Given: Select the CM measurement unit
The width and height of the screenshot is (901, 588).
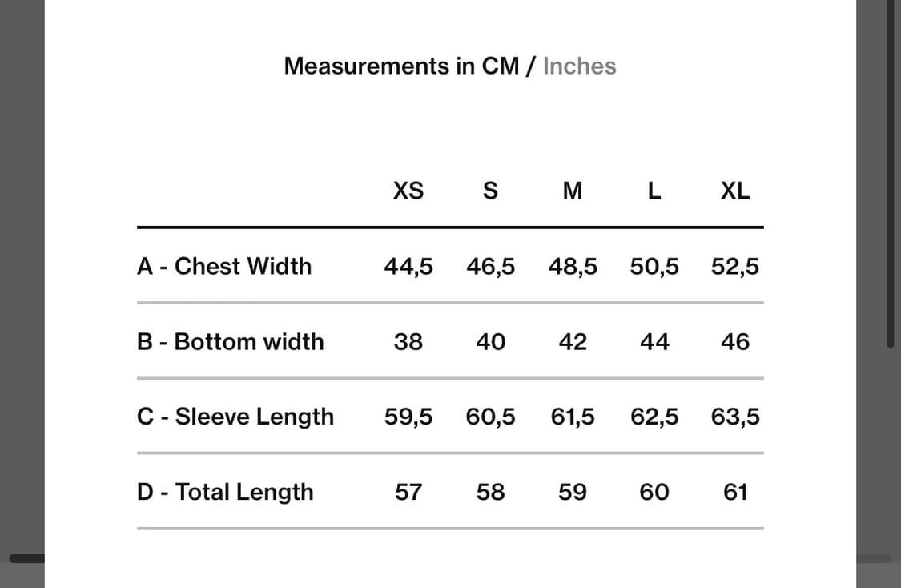Looking at the screenshot, I should tap(501, 66).
